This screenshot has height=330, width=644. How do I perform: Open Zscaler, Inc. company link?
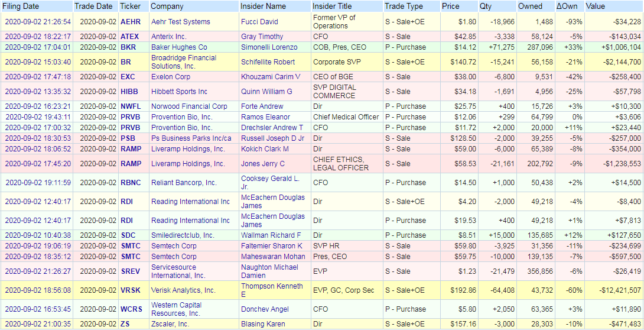tap(170, 324)
